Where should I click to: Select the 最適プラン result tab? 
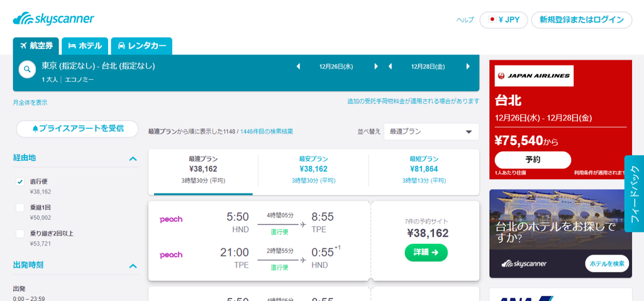203,170
